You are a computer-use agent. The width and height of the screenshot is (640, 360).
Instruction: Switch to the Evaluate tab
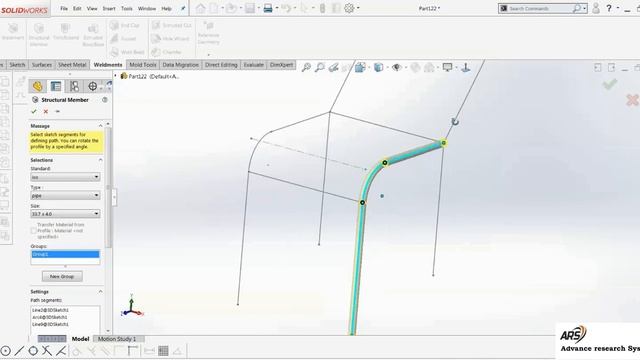point(253,65)
